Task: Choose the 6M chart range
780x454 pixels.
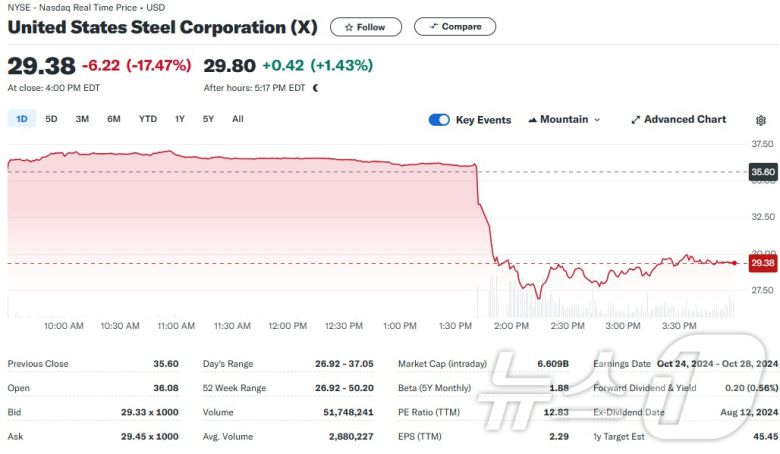Action: 114,119
